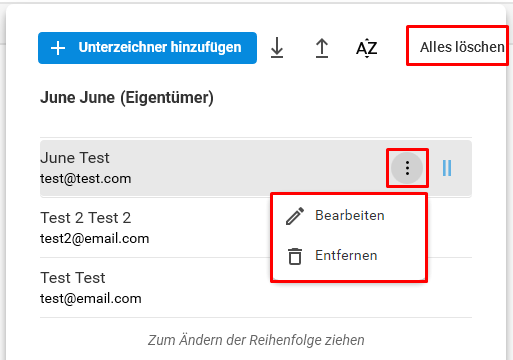Click the Zum Ändern der Reihenfolge ziehen hint
This screenshot has height=360, width=513.
tap(256, 340)
